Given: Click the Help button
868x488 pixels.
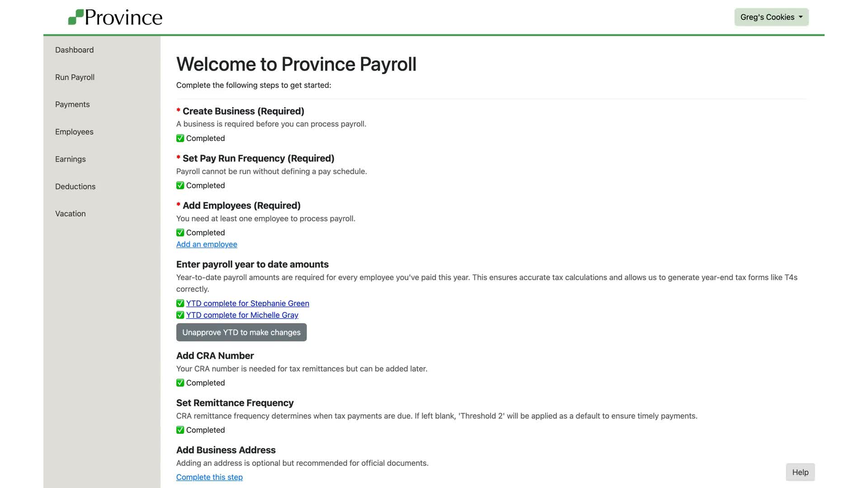Looking at the screenshot, I should tap(800, 472).
